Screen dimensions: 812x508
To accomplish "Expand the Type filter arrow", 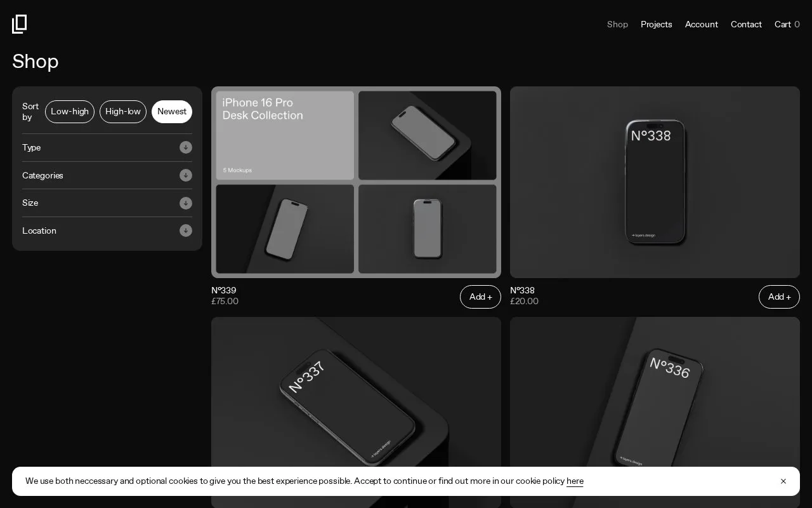I will [x=186, y=147].
